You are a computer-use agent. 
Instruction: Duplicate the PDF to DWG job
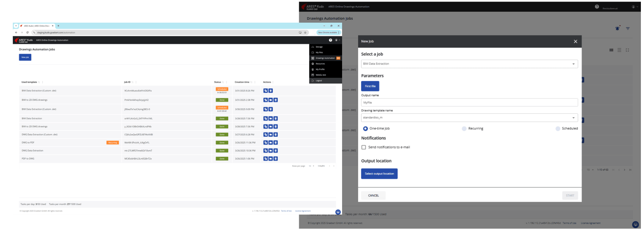(x=266, y=159)
